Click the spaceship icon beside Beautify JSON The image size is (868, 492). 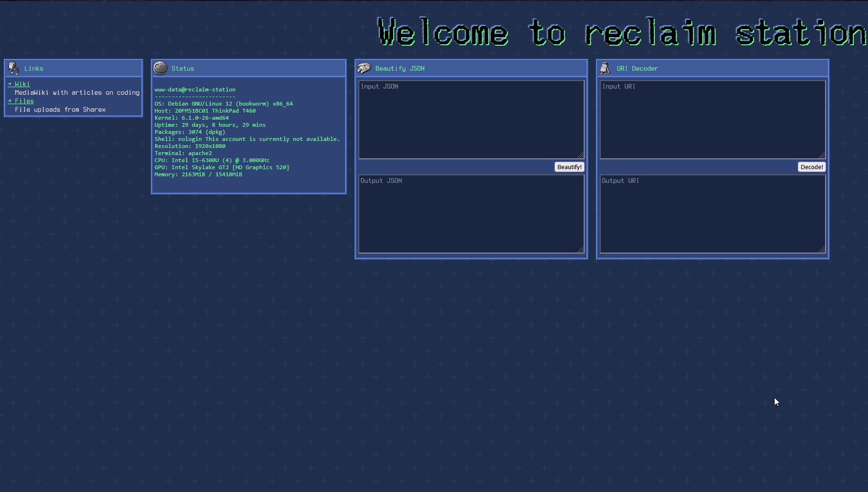coord(364,68)
